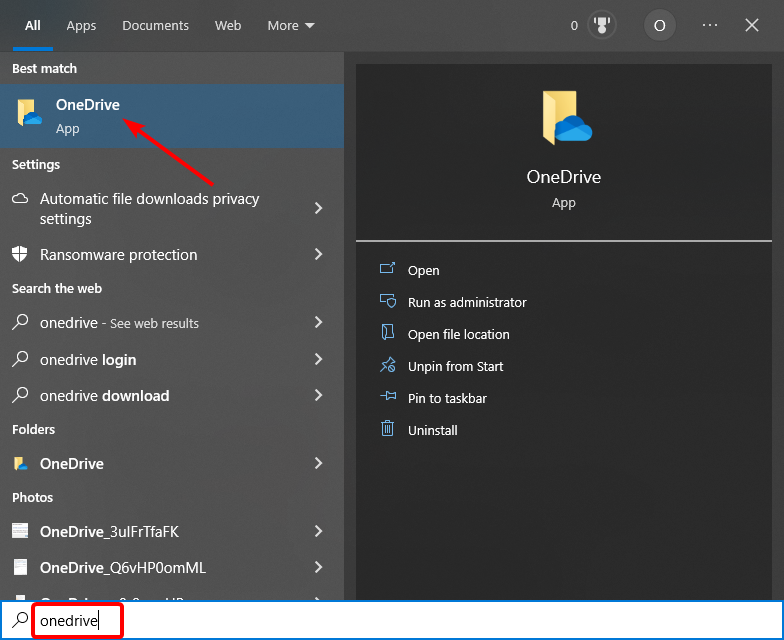Image resolution: width=784 pixels, height=640 pixels.
Task: Expand the More filter dropdown
Action: click(x=291, y=26)
